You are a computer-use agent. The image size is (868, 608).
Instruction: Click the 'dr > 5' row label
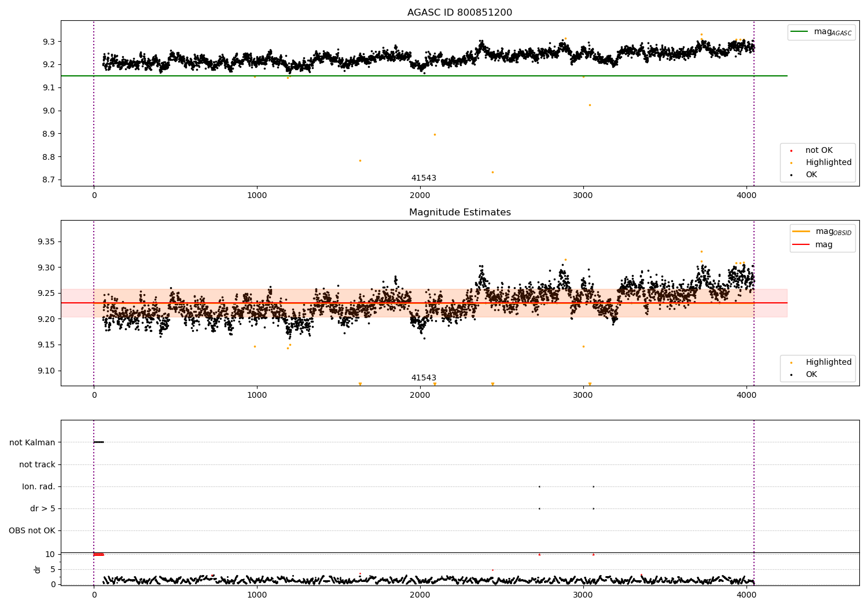(43, 509)
